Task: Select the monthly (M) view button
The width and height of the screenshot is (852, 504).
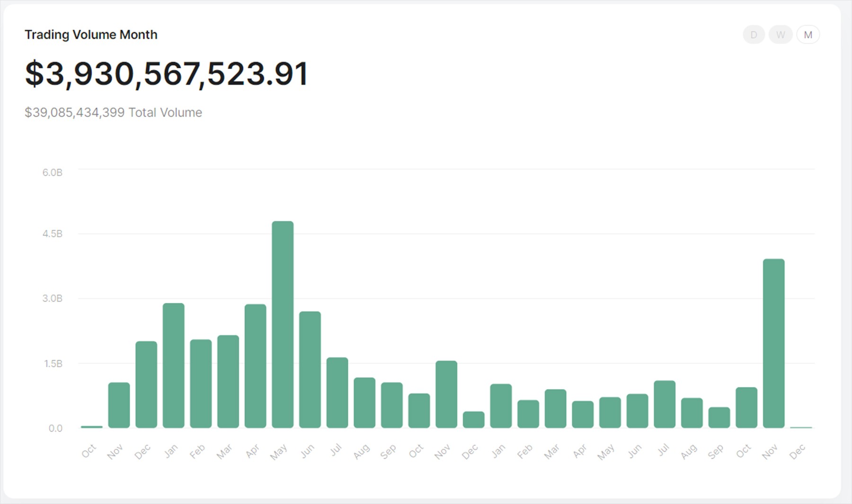Action: coord(808,35)
